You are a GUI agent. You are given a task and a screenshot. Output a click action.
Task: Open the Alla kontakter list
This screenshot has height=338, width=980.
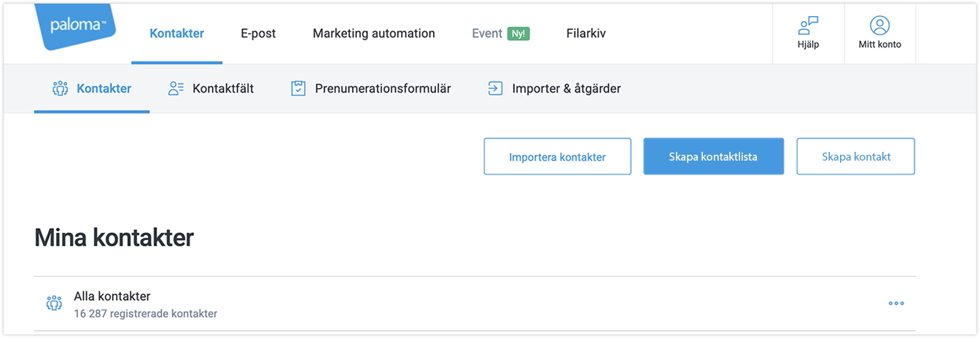click(x=112, y=296)
